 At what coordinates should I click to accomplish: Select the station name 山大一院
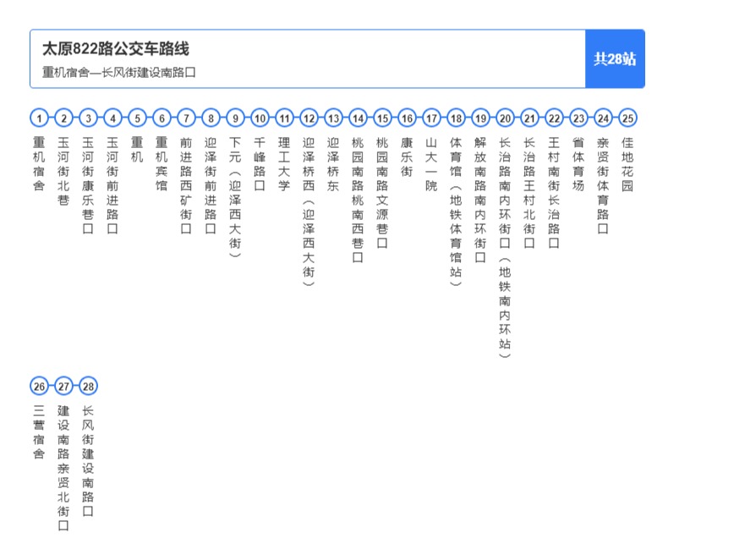(x=431, y=163)
